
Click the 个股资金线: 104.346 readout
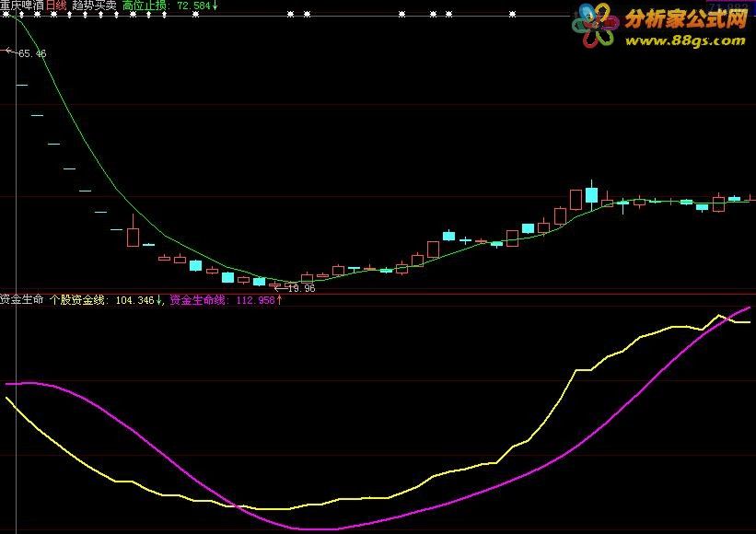pyautogui.click(x=106, y=300)
